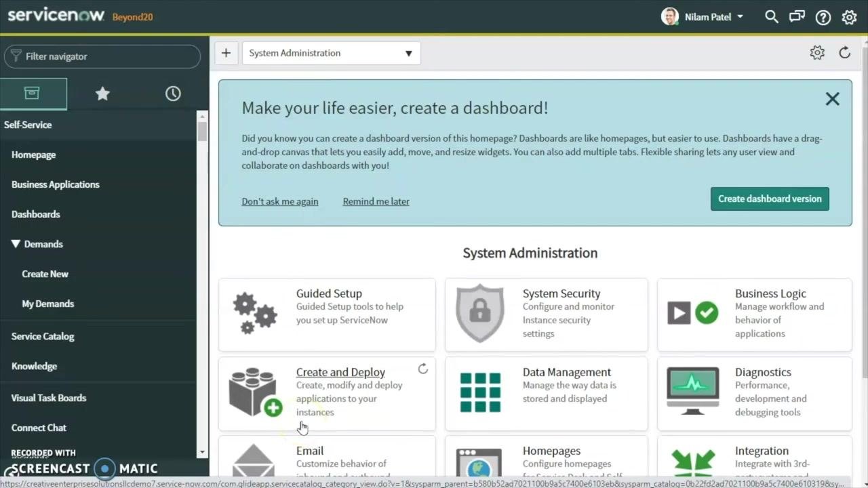Open Business Logic title
Image resolution: width=868 pixels, height=488 pixels.
[770, 293]
